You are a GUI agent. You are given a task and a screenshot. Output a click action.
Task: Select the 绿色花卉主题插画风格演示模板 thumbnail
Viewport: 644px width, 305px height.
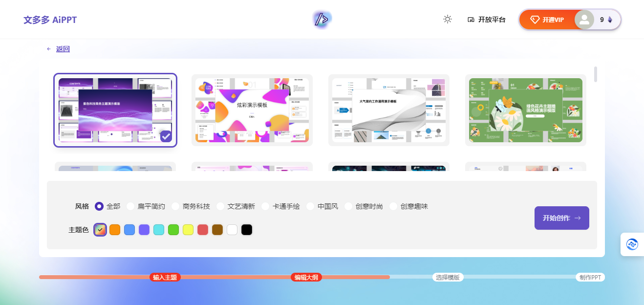[x=526, y=110]
